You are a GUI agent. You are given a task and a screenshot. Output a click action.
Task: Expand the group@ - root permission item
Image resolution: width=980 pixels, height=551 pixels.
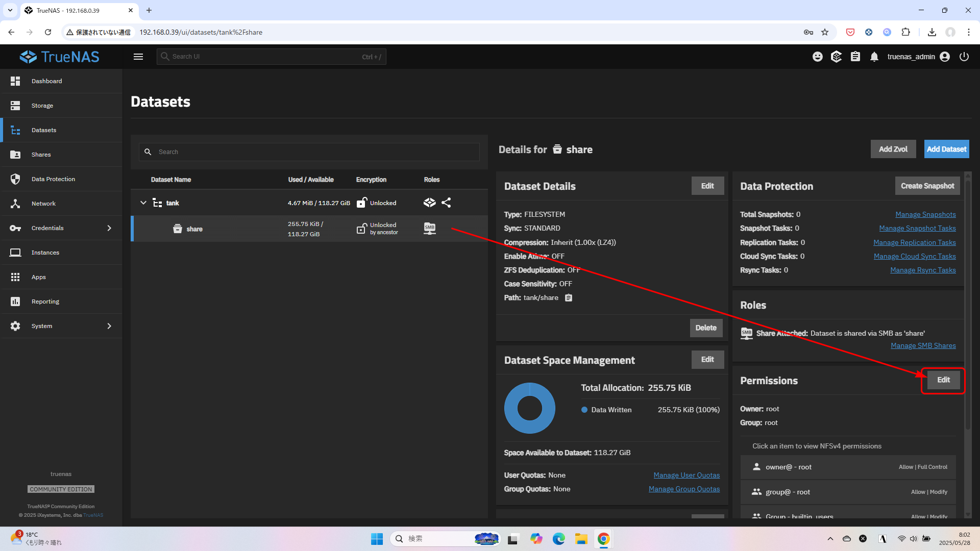[848, 492]
